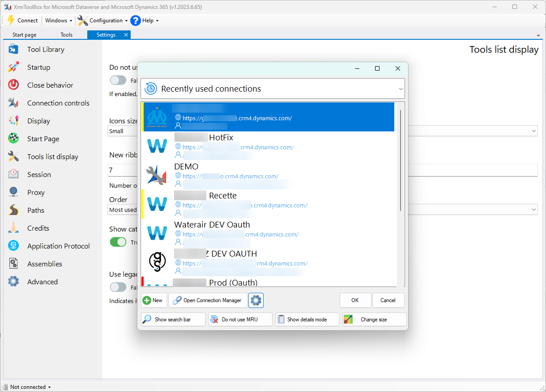Select Paths road icon in sidebar
Viewport: 546px width, 392px height.
coord(13,210)
